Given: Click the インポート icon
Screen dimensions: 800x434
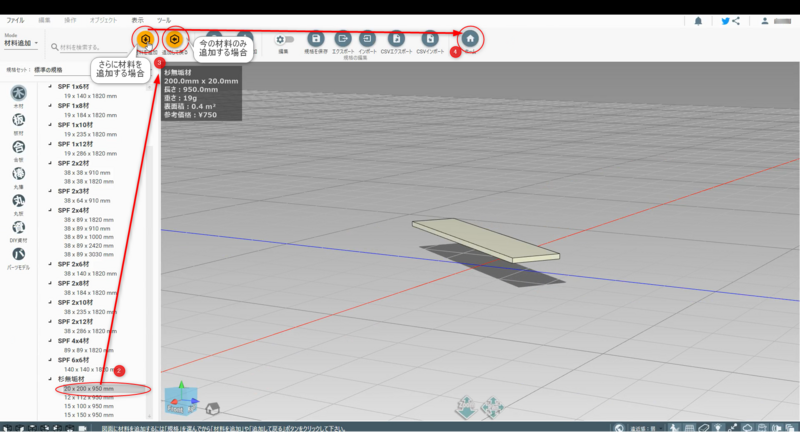Looking at the screenshot, I should (x=367, y=39).
